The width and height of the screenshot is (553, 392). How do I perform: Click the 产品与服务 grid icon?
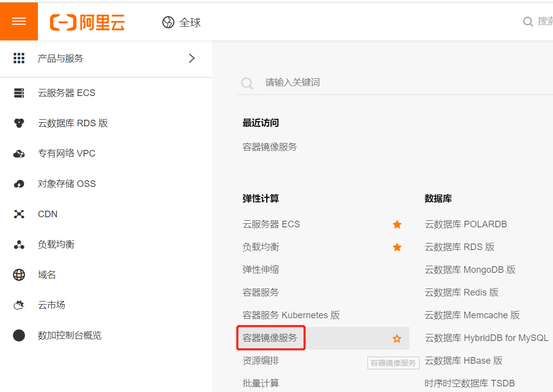(19, 58)
